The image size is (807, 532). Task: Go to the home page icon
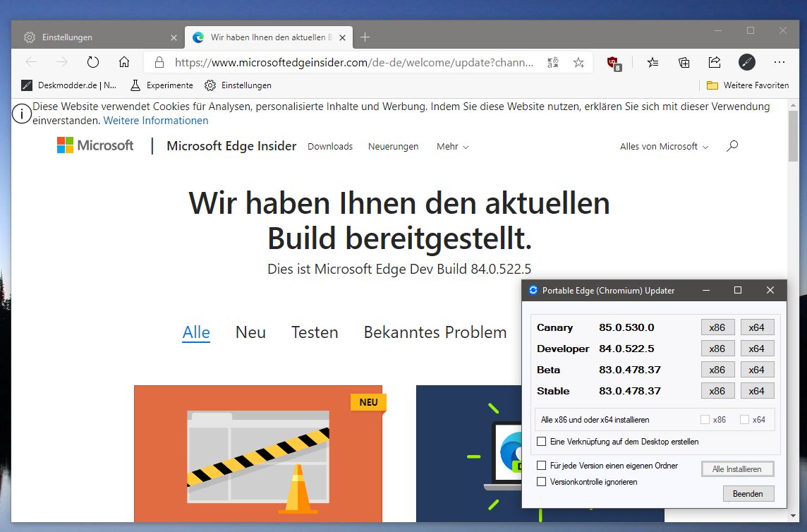pyautogui.click(x=124, y=62)
